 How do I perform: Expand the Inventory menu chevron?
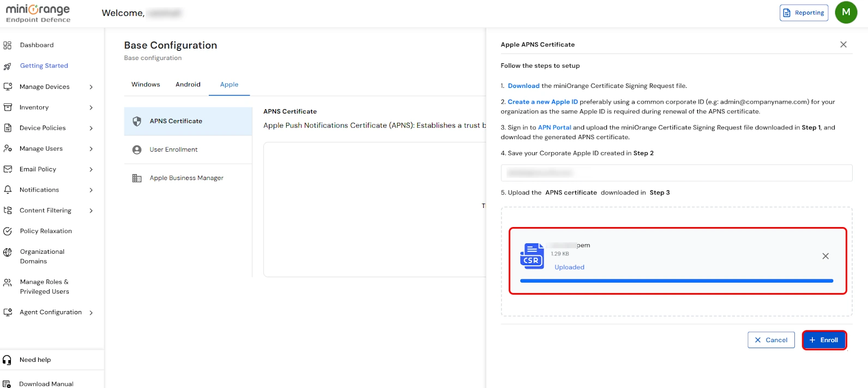(x=91, y=108)
